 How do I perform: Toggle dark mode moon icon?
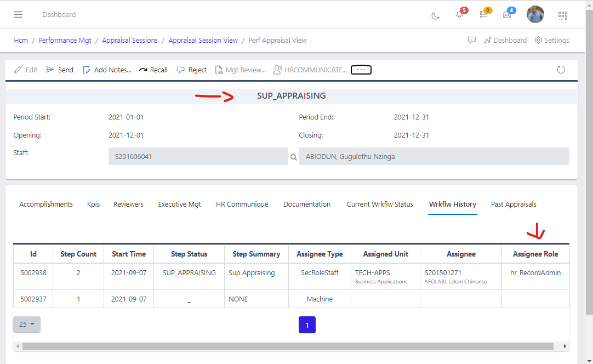coord(436,15)
